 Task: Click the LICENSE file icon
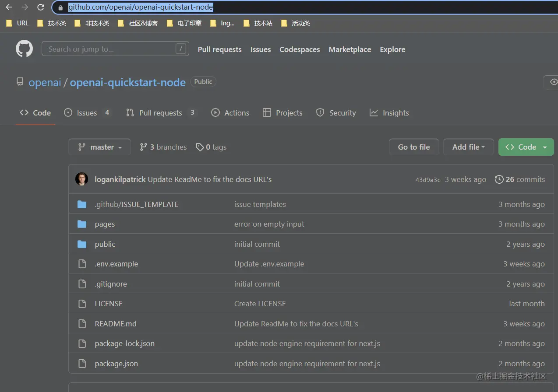pos(82,304)
